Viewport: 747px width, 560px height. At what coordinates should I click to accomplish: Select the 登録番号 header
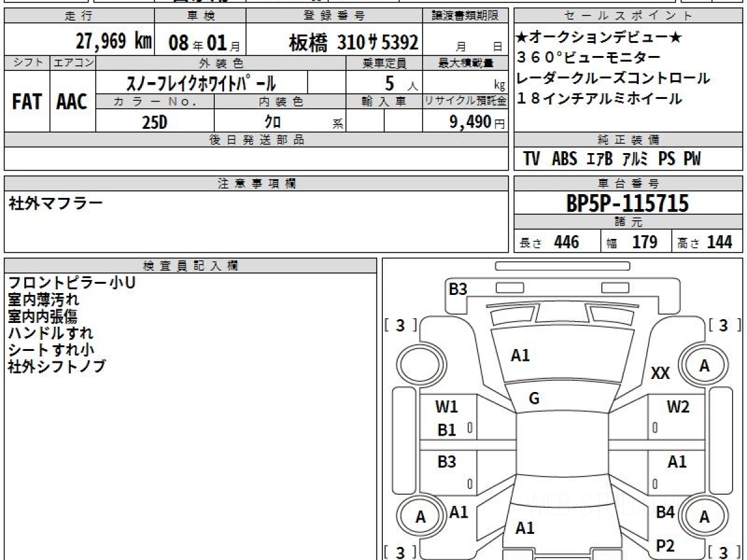[334, 16]
